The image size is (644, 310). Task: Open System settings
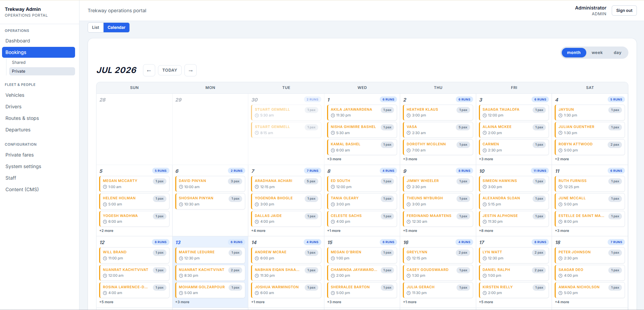pyautogui.click(x=38, y=166)
